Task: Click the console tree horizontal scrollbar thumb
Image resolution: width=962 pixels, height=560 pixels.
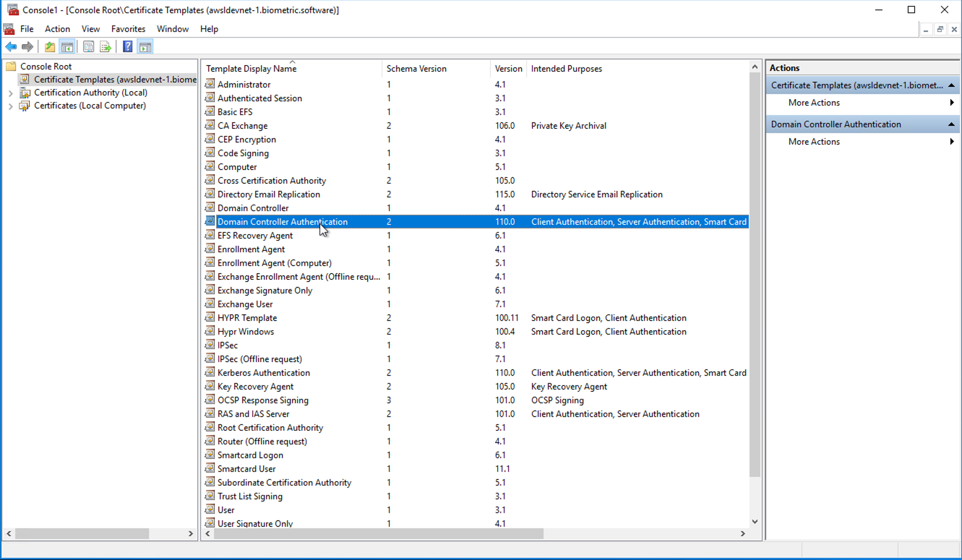Action: coord(82,533)
